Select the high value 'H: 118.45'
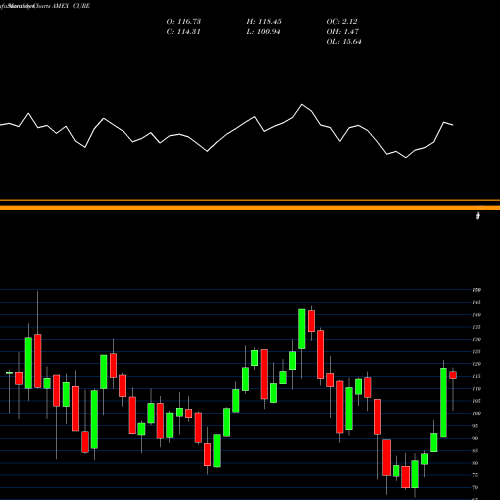 pyautogui.click(x=264, y=22)
